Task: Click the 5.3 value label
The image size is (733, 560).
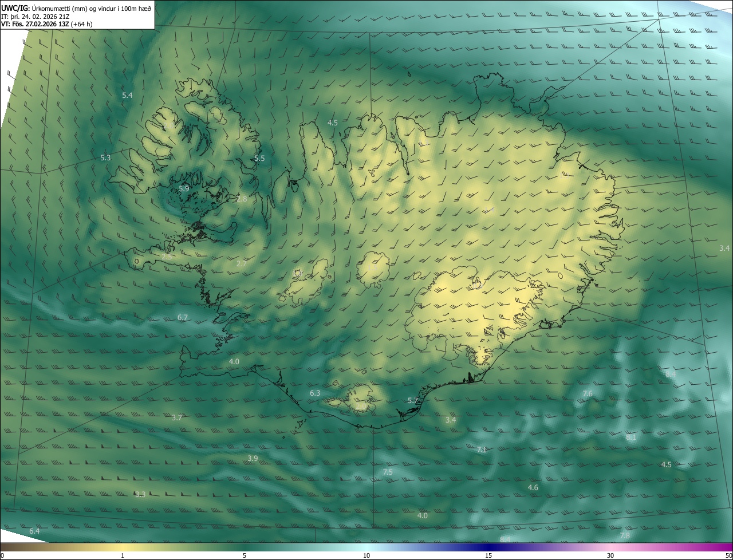Action: [105, 157]
